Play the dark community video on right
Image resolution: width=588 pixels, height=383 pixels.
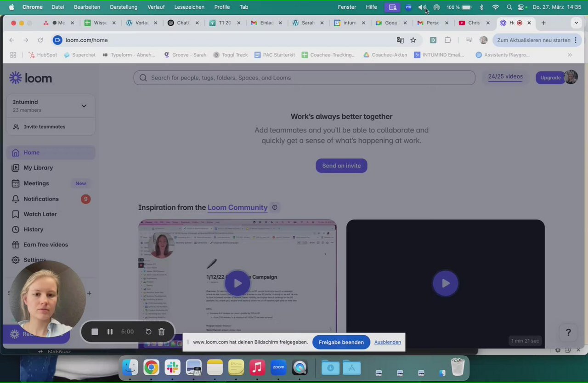pos(445,283)
